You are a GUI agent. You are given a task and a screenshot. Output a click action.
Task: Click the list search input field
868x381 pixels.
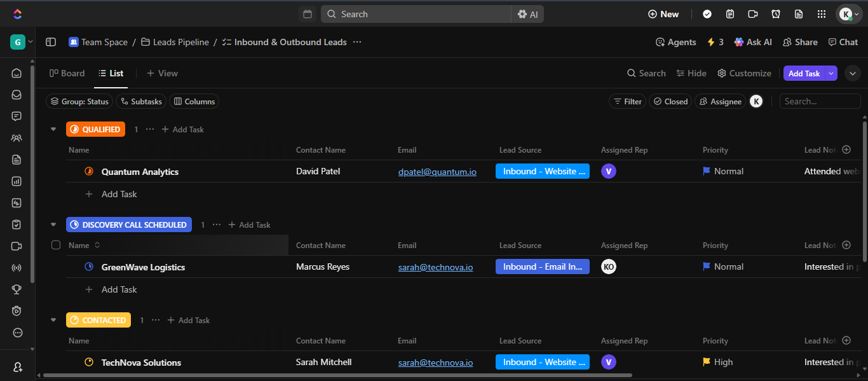(820, 101)
